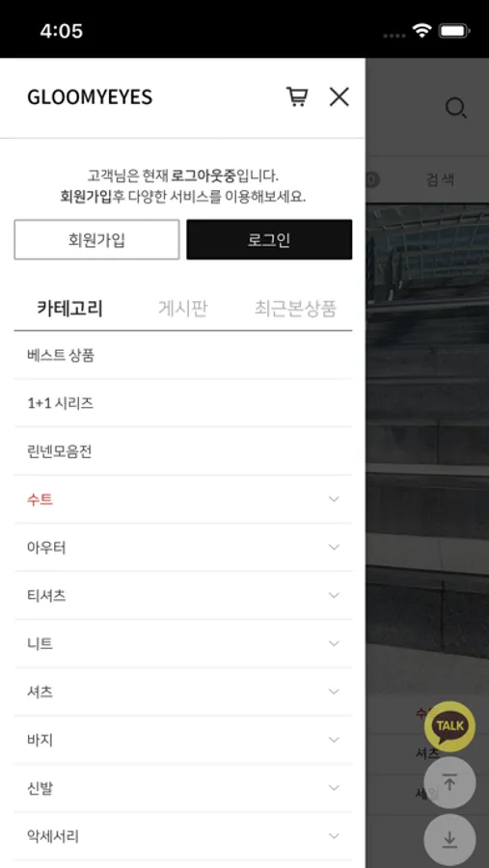Tap the search magnifier icon
Image resolution: width=489 pixels, height=868 pixels.
click(456, 108)
